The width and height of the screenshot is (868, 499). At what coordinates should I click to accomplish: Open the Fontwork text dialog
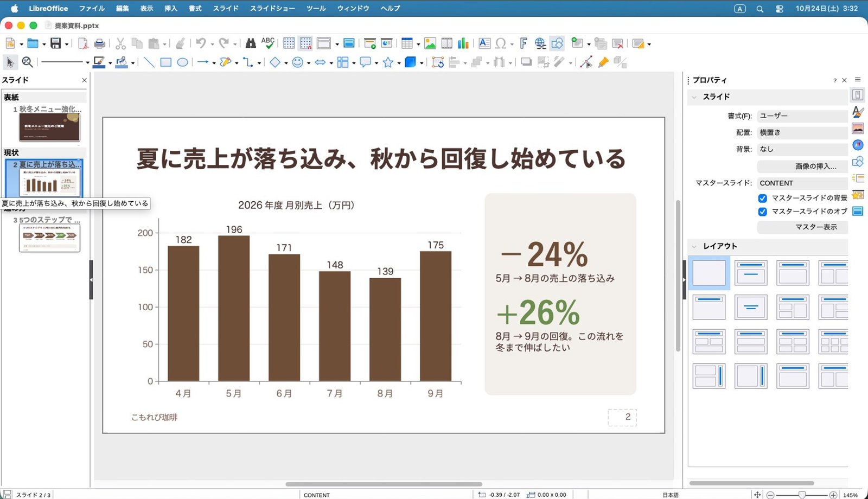pyautogui.click(x=524, y=43)
